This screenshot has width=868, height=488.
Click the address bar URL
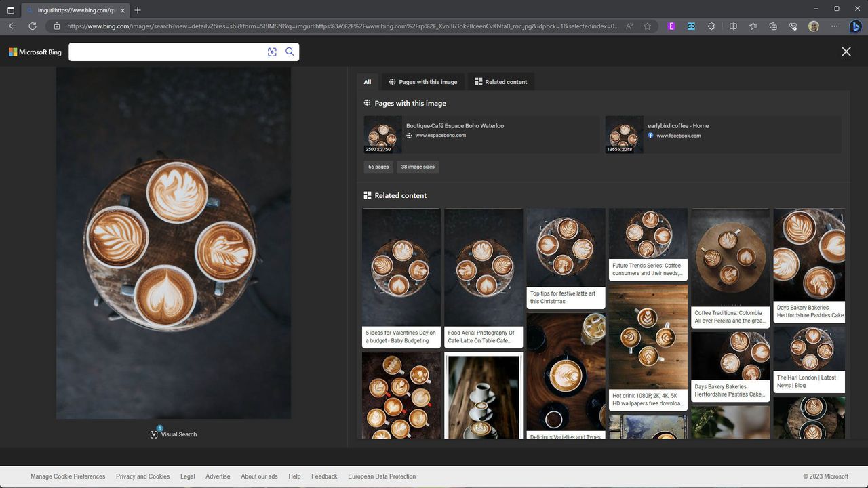coord(342,26)
